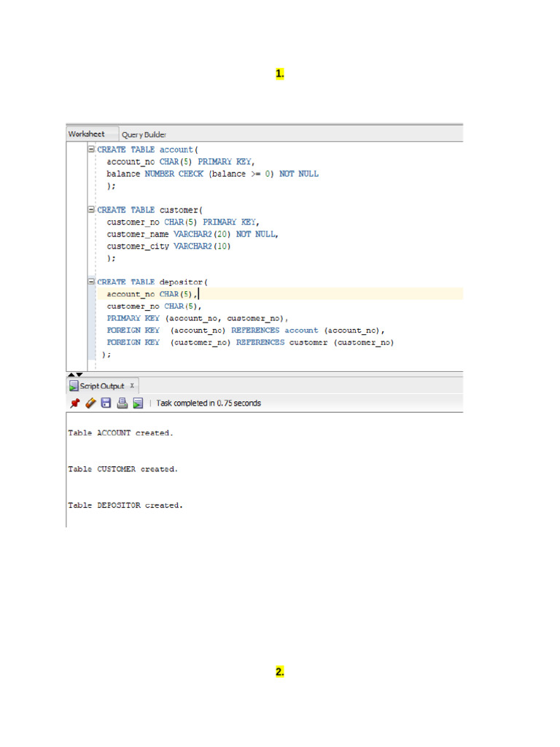Collapse the CREATE TABLE depositor block
Viewport: 560px width, 747px height.
(91, 282)
